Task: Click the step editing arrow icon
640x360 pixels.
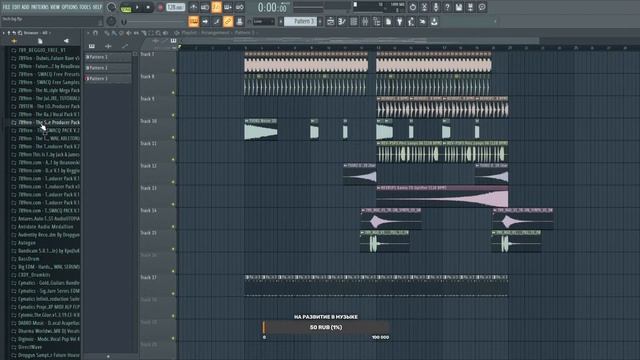Action: [x=205, y=21]
